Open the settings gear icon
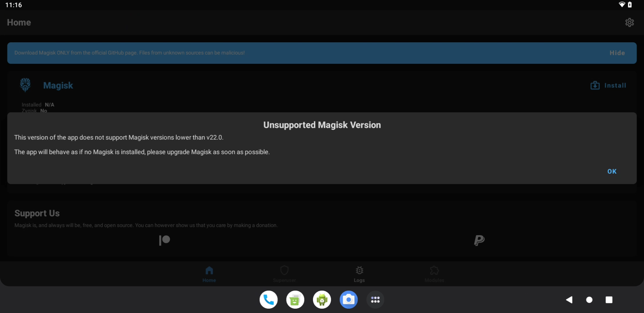The width and height of the screenshot is (644, 313). click(x=630, y=22)
